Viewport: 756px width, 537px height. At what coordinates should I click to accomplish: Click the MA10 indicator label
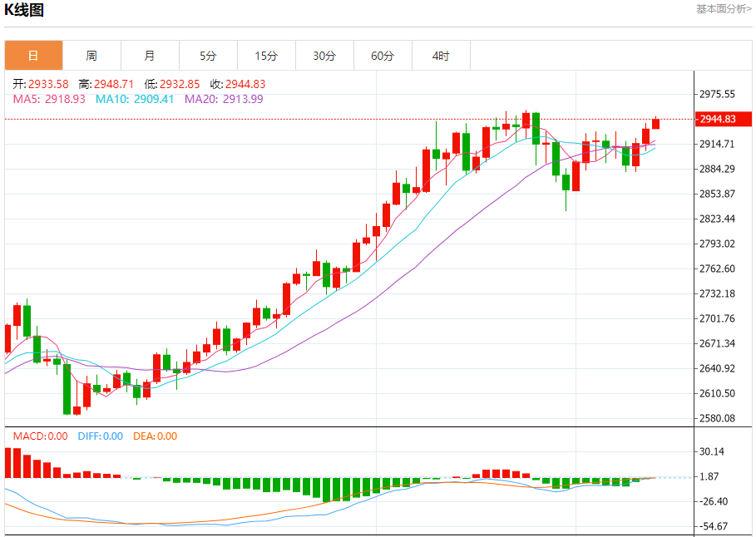pos(135,99)
